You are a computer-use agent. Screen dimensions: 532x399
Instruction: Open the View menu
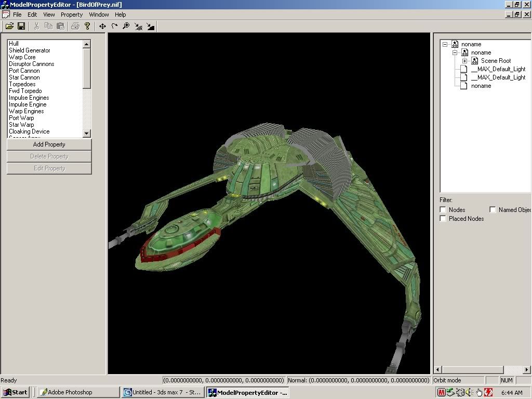49,15
